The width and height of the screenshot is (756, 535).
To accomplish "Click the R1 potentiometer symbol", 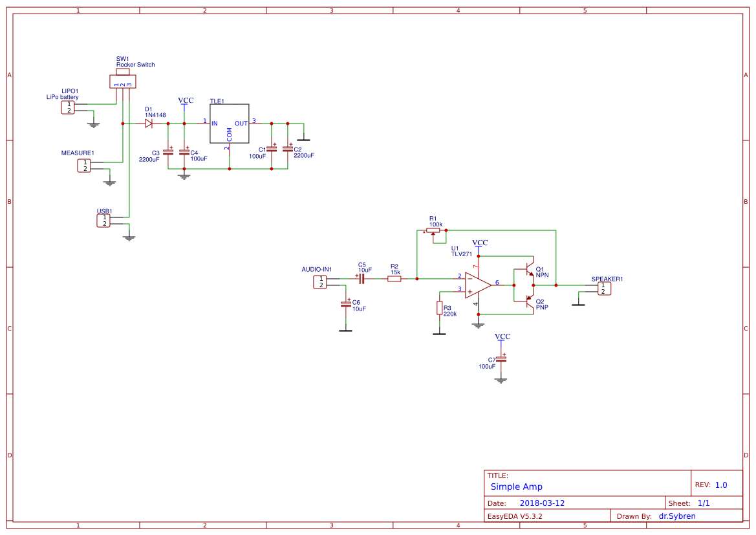I will [x=433, y=232].
